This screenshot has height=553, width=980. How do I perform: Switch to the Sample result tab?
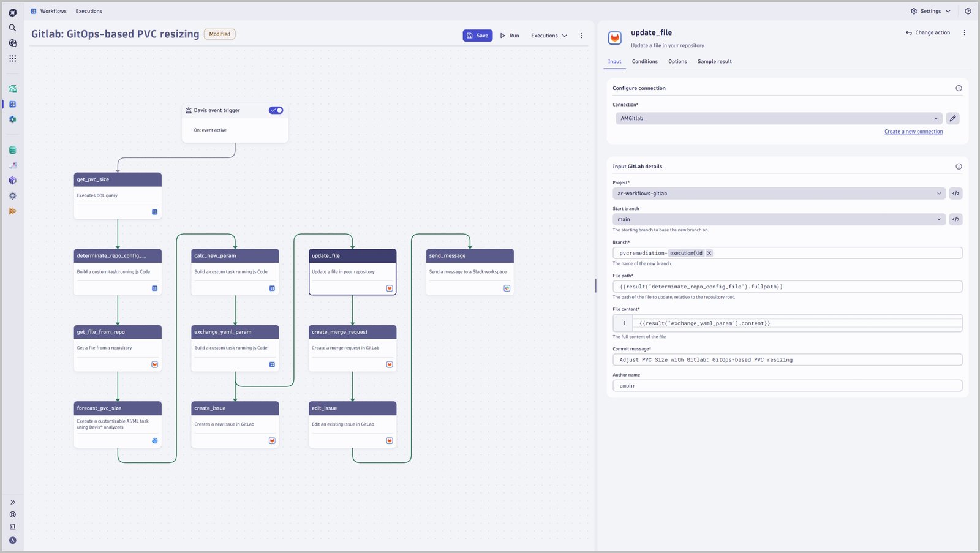(x=714, y=61)
